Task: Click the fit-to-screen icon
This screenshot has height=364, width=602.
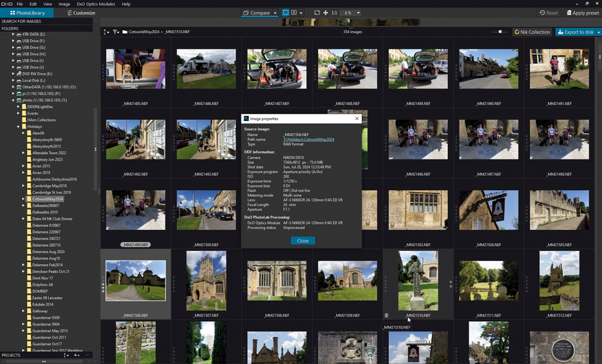Action: point(317,13)
